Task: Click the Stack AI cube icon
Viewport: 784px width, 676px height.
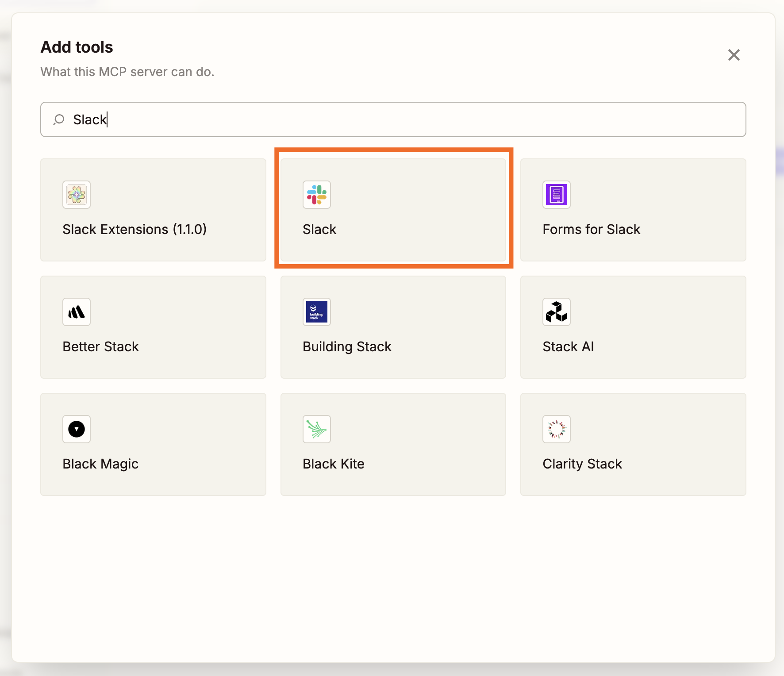Action: 556,312
